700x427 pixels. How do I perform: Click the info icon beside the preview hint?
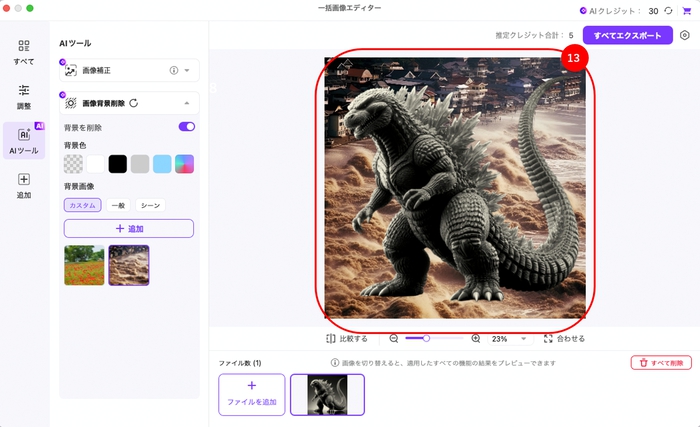(334, 363)
